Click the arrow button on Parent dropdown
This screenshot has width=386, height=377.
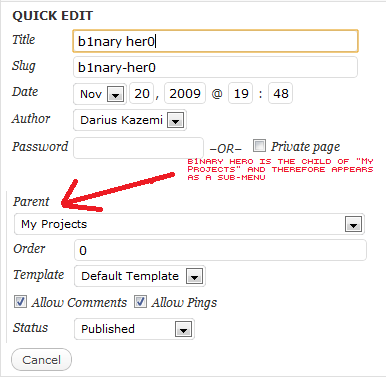pyautogui.click(x=353, y=224)
